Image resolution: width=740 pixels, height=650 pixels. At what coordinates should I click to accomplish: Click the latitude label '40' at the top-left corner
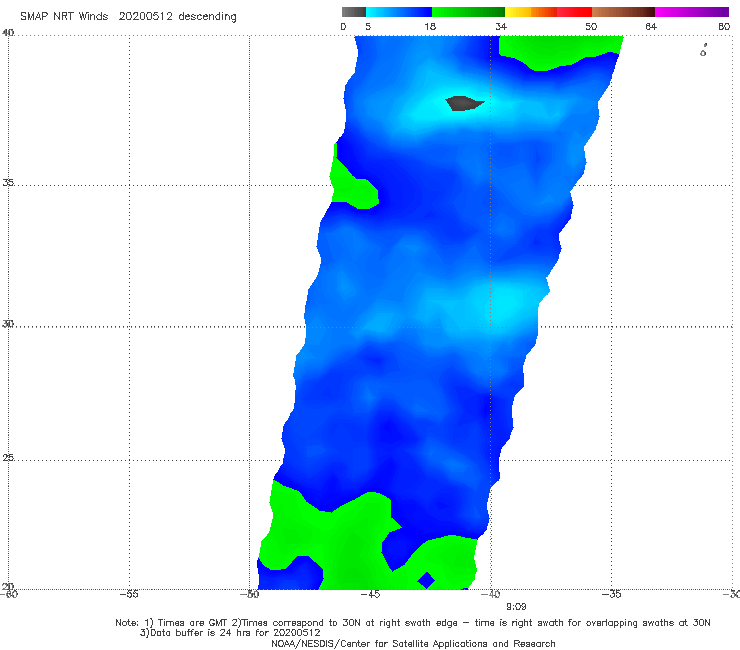8,32
